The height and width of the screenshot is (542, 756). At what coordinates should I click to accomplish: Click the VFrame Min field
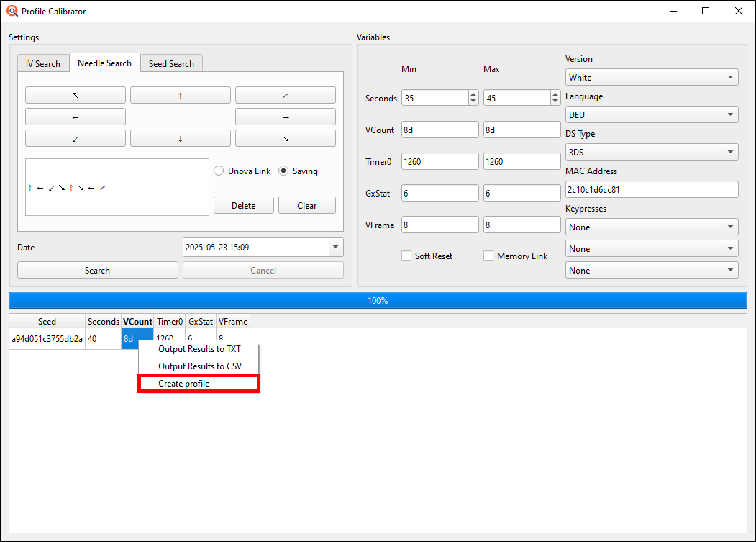coord(440,225)
